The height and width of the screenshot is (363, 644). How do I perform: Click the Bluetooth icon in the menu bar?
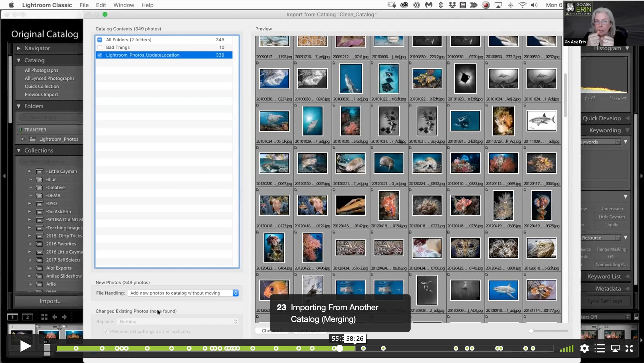click(x=510, y=5)
